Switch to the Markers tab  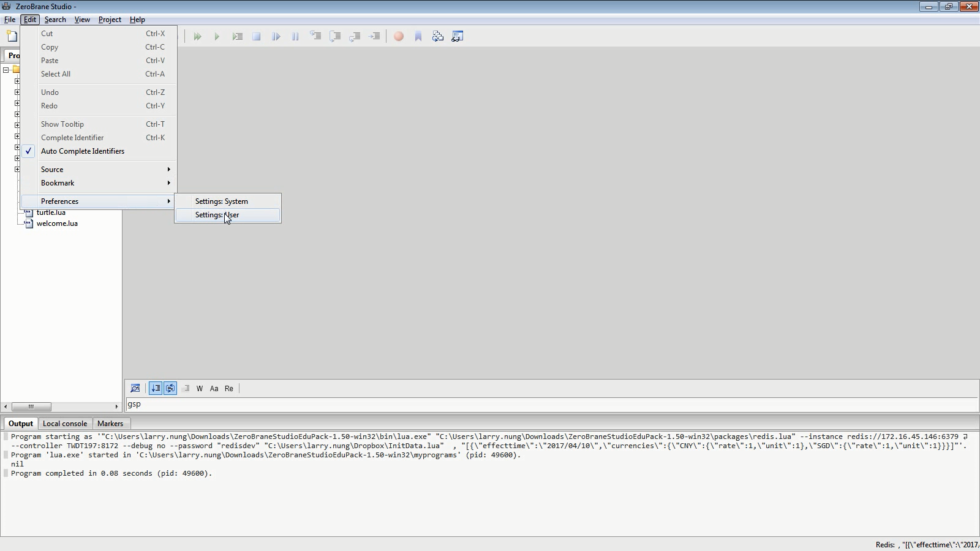tap(110, 424)
